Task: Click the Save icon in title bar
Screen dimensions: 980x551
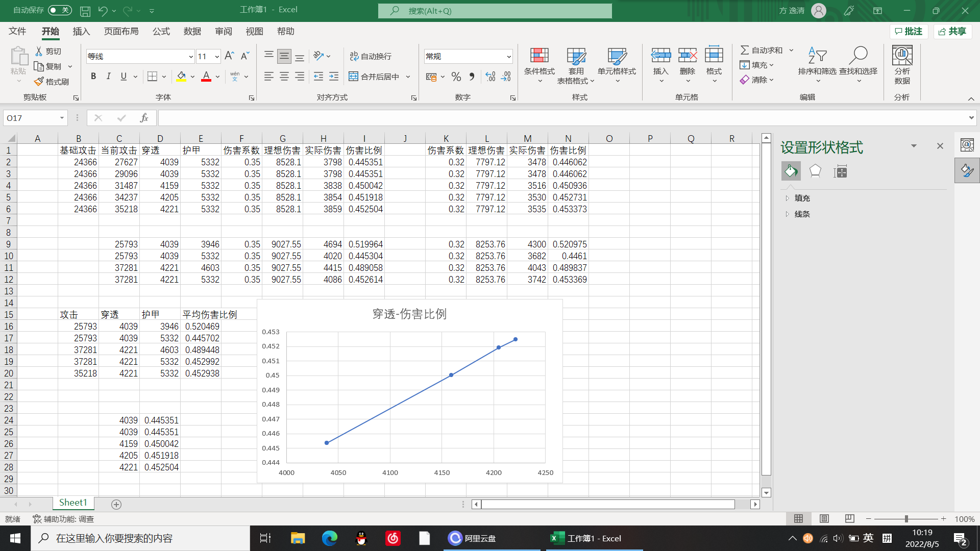Action: pyautogui.click(x=85, y=11)
